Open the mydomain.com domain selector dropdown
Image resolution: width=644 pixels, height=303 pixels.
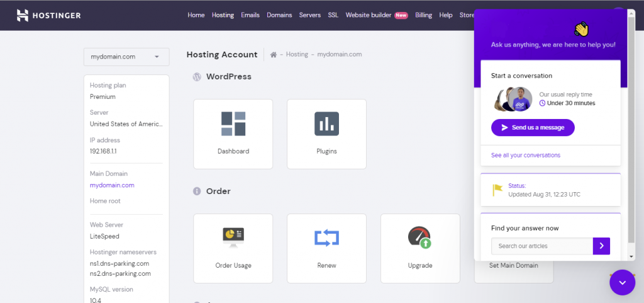coord(126,57)
